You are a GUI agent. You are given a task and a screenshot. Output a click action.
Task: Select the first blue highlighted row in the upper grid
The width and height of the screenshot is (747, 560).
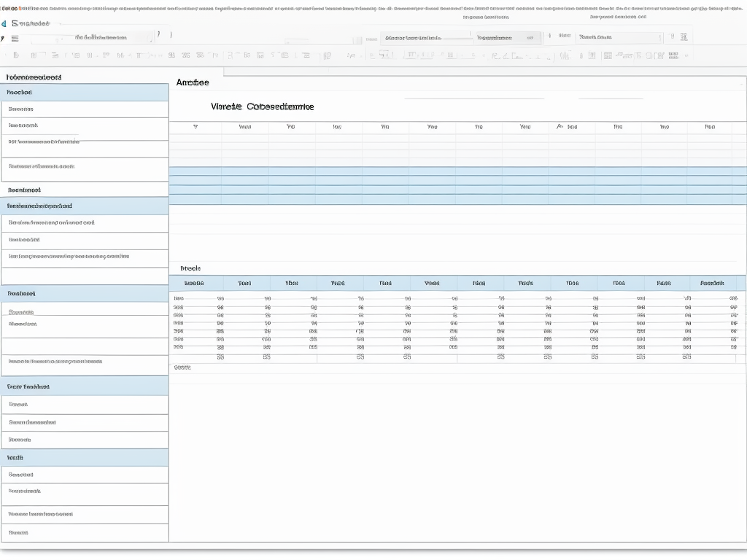point(457,171)
